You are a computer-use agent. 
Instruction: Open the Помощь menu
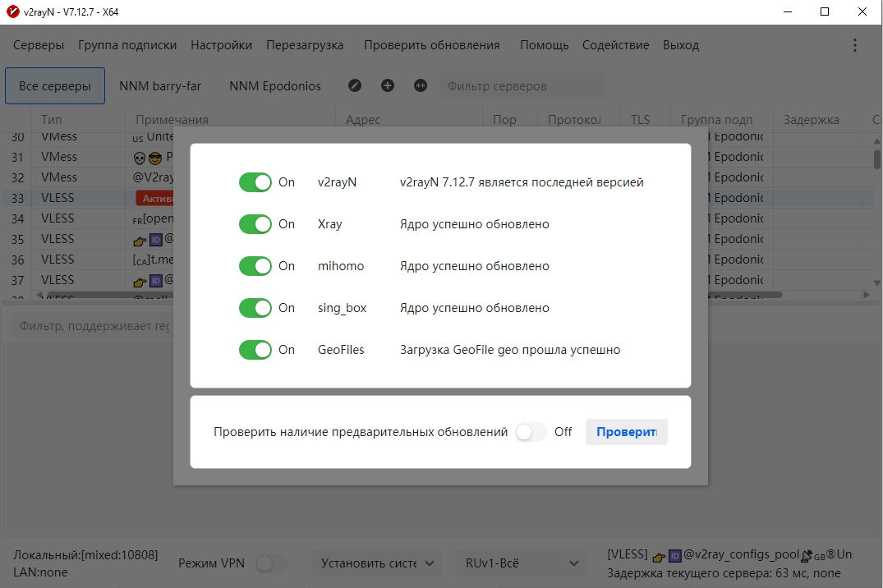pos(544,45)
